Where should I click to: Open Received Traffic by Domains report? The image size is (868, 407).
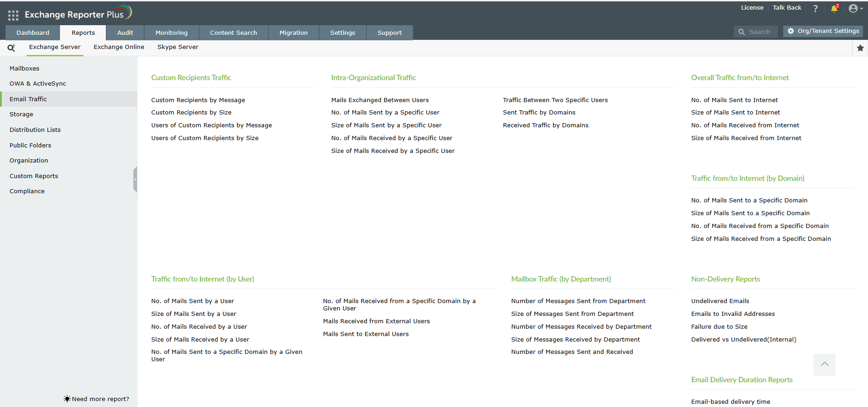546,125
